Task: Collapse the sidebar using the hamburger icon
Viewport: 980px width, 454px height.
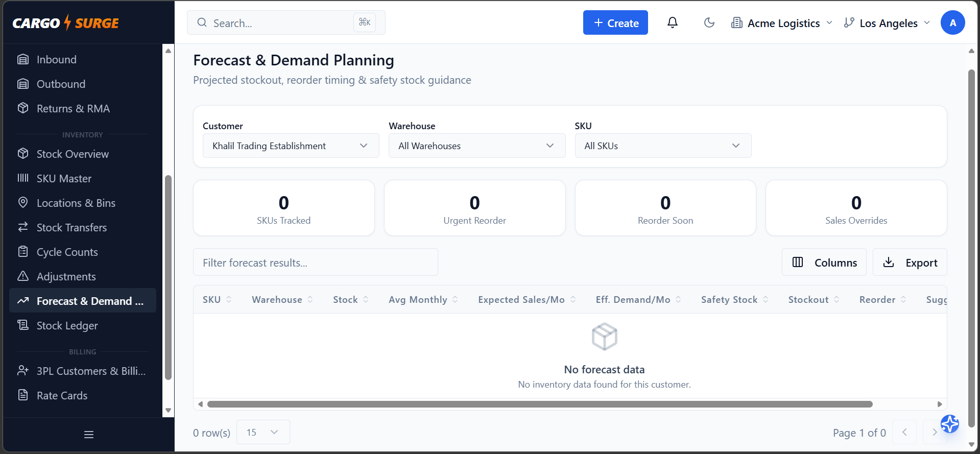Action: point(89,435)
